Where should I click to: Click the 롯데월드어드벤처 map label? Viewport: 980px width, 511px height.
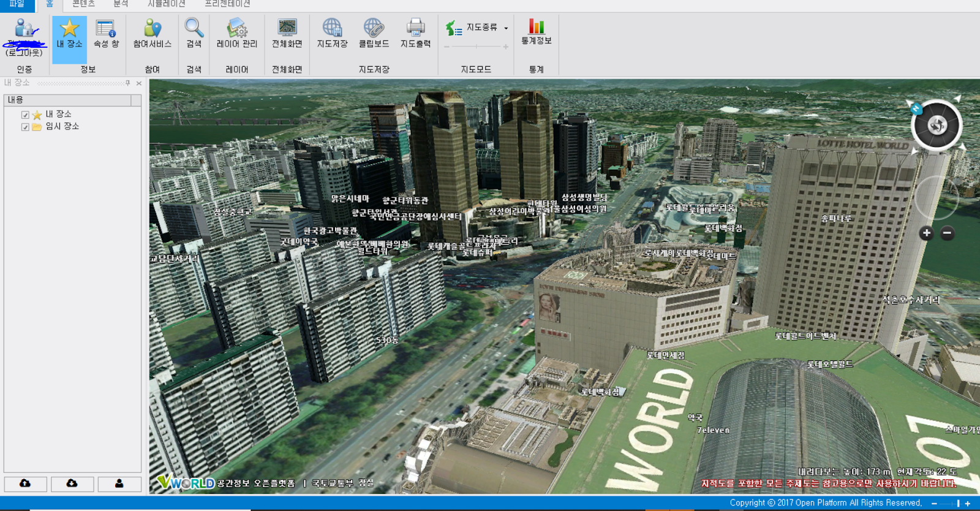tap(805, 336)
